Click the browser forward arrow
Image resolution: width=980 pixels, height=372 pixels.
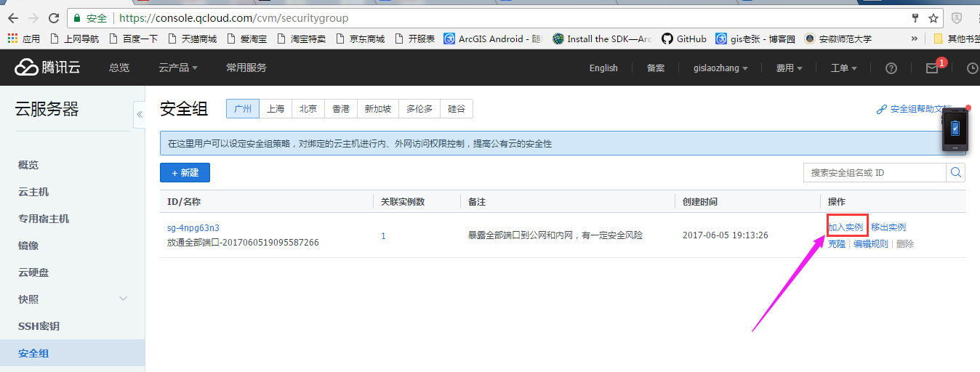(x=34, y=18)
